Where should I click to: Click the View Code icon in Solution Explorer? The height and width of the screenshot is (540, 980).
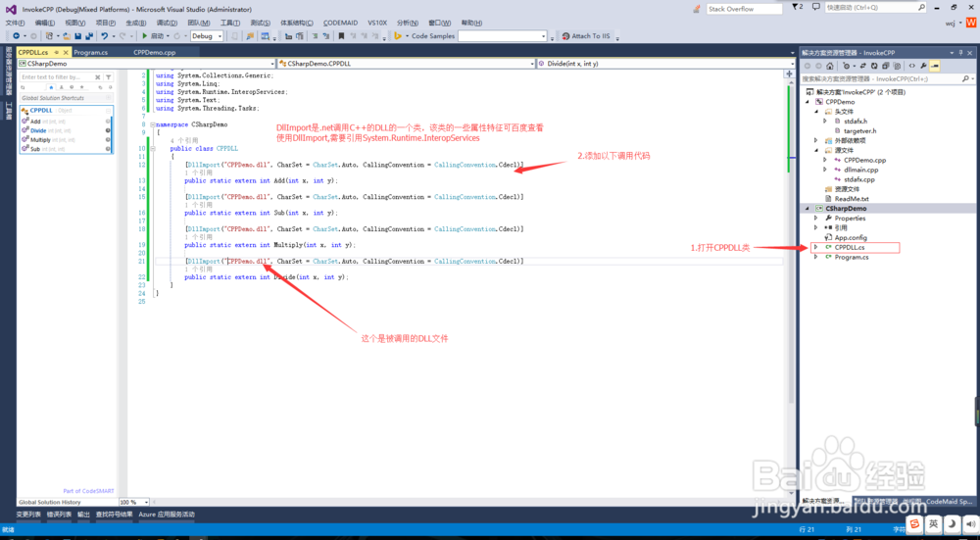tap(911, 66)
